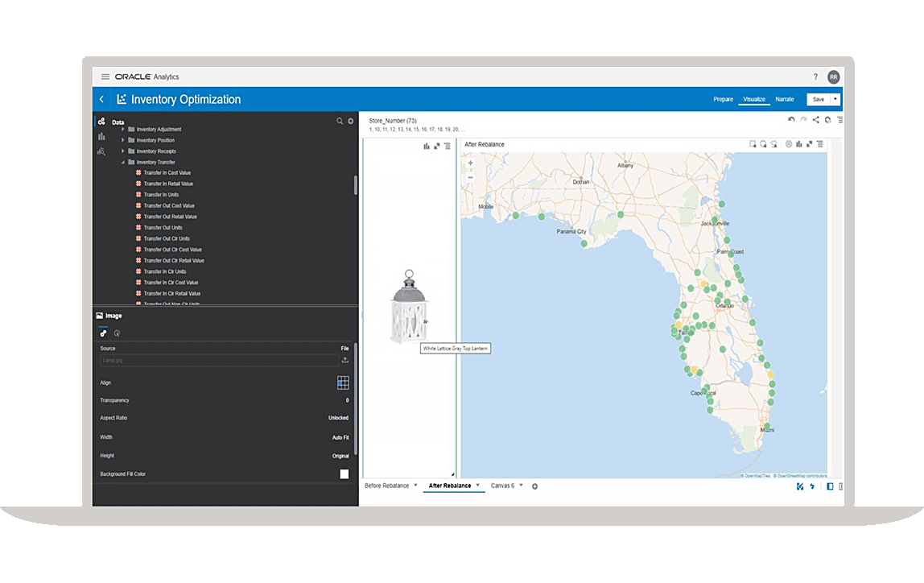Click the Save button

click(x=818, y=99)
